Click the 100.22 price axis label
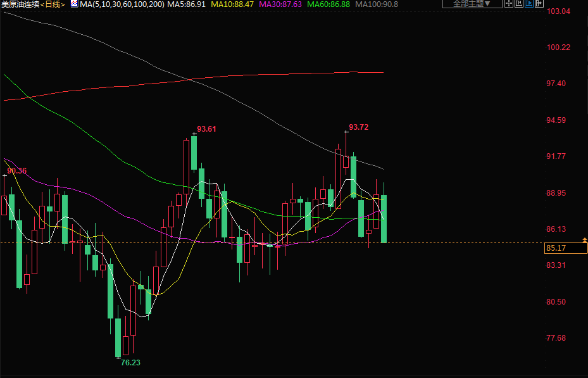Image resolution: width=588 pixels, height=378 pixels. [558, 47]
